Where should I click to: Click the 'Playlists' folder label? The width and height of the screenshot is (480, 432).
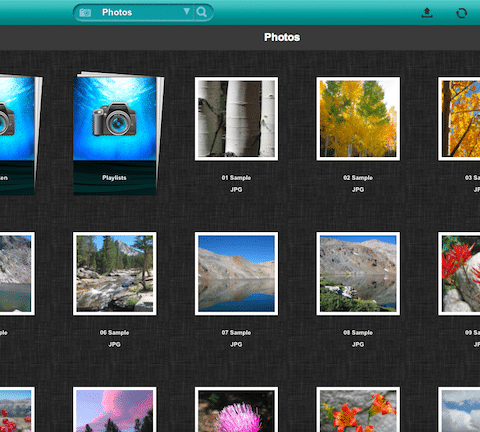[114, 178]
